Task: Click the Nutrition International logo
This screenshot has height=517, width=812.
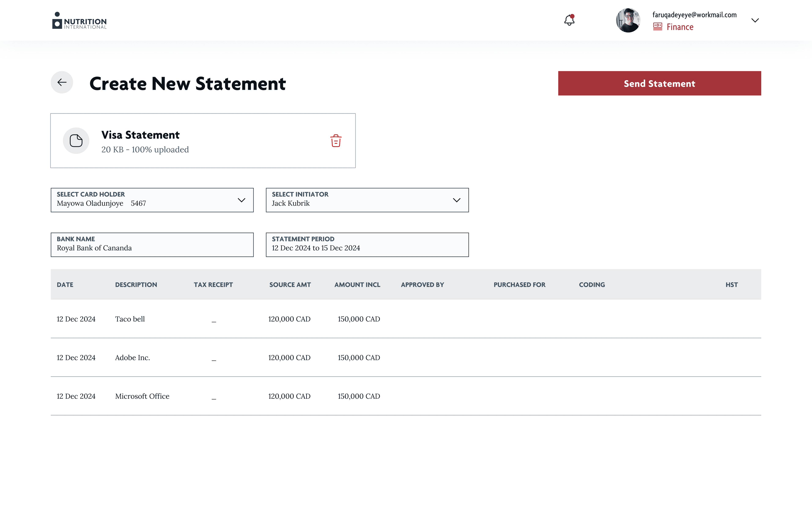Action: tap(80, 21)
